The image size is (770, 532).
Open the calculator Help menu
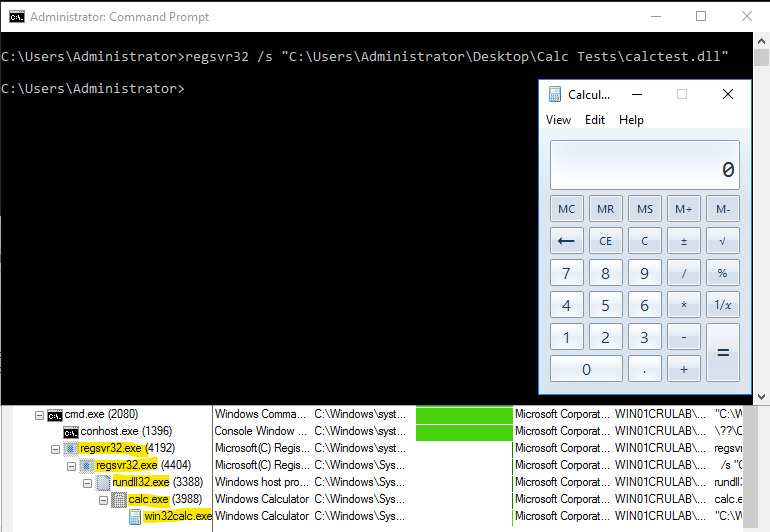click(631, 120)
